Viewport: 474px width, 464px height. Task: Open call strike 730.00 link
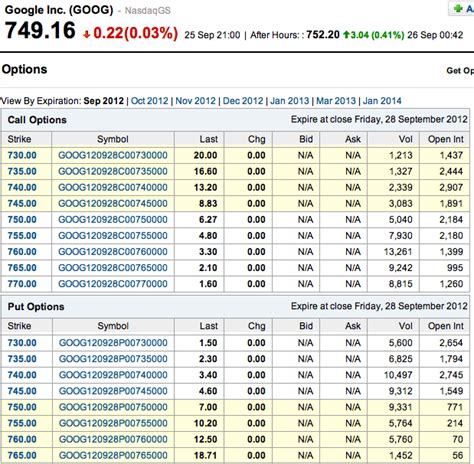pos(22,155)
